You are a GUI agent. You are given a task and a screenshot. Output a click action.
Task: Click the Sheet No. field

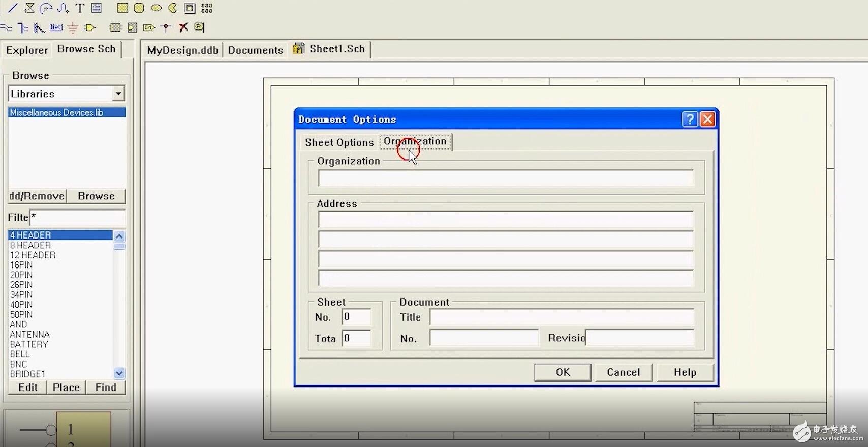click(x=356, y=317)
